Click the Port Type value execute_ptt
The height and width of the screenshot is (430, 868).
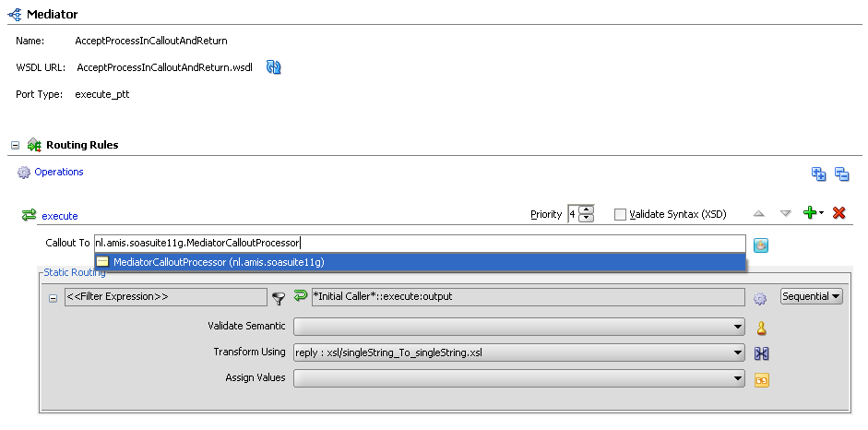102,95
